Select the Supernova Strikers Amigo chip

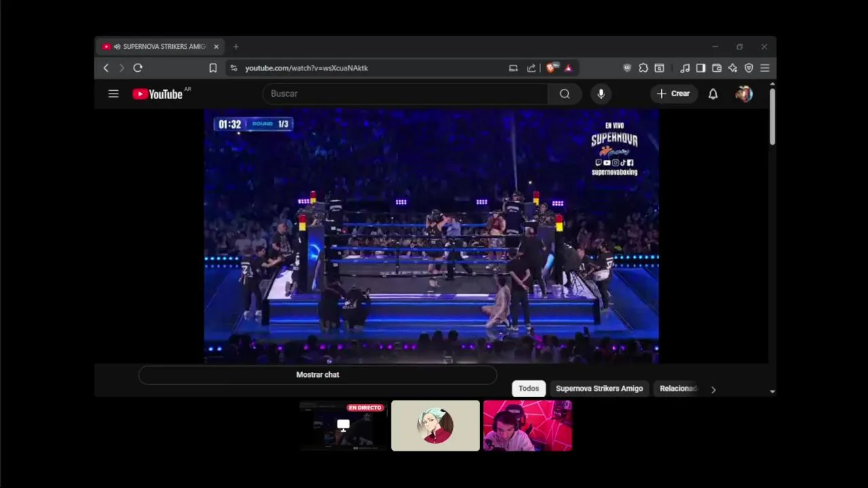pos(599,388)
